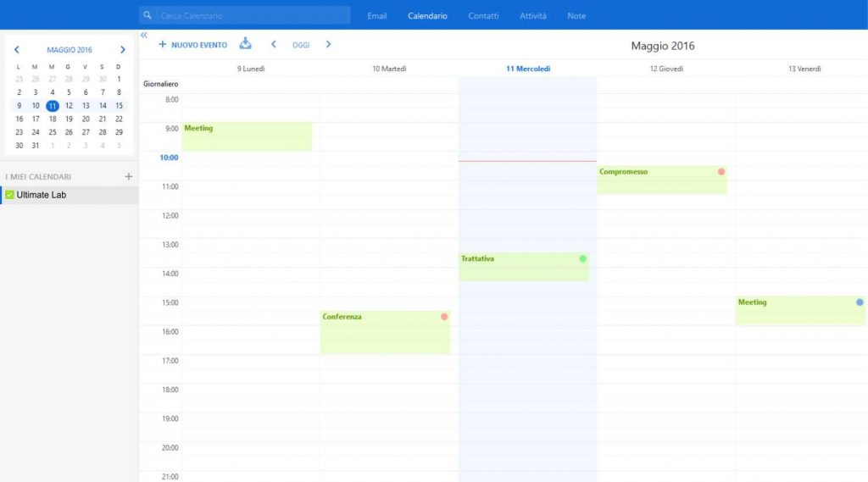868x482 pixels.
Task: Click the red dot on Conferenza event
Action: [444, 317]
